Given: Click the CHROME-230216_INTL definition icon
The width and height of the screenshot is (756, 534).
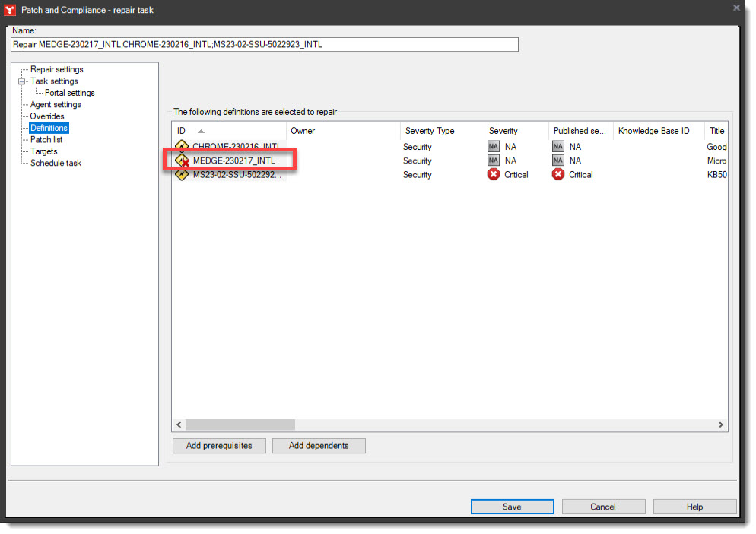Looking at the screenshot, I should [182, 146].
